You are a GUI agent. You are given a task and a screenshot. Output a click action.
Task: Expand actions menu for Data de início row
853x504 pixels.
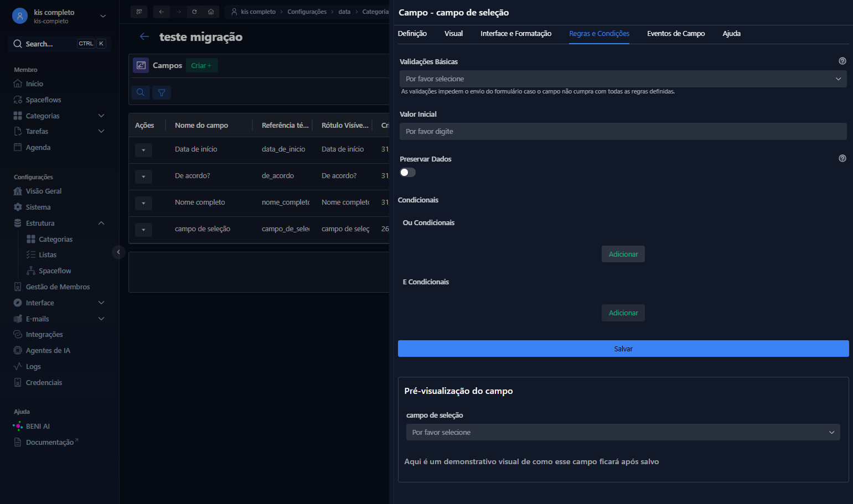[143, 149]
